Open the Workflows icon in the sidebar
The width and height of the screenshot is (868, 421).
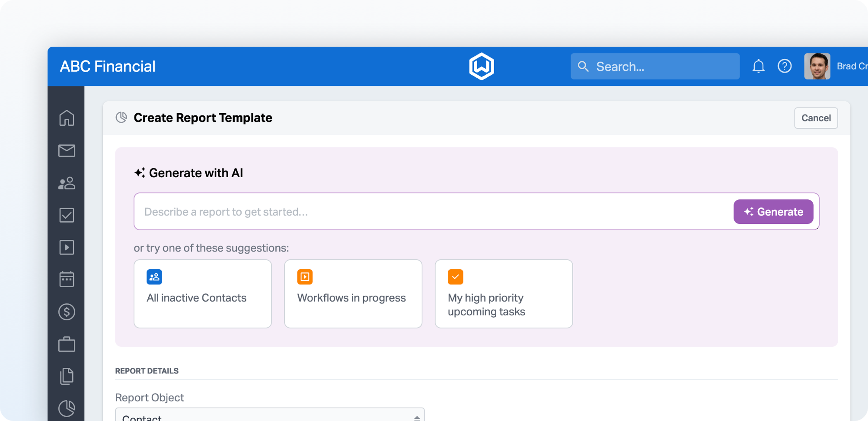click(x=66, y=247)
